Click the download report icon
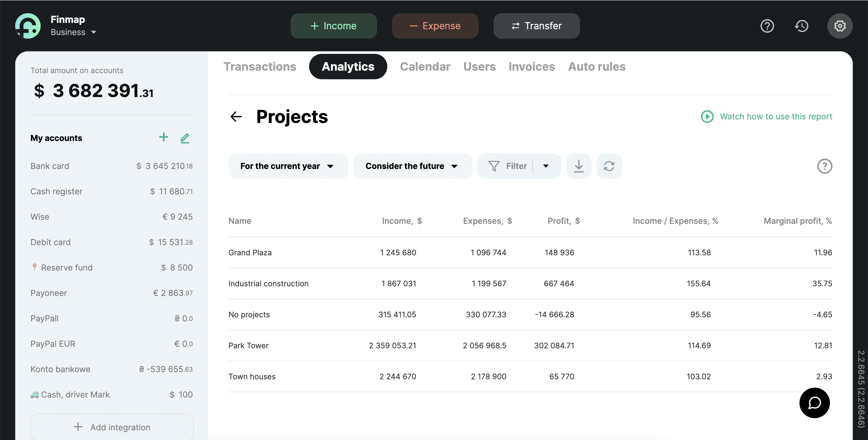This screenshot has height=440, width=868. (x=579, y=166)
